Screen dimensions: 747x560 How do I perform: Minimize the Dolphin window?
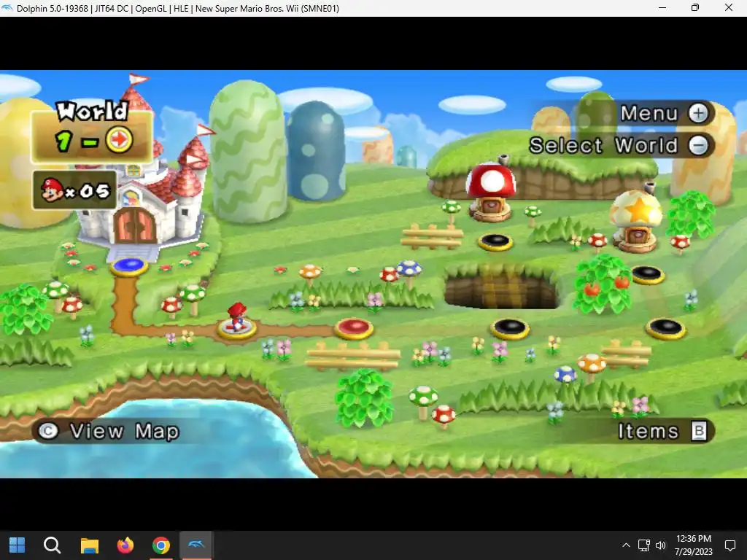[662, 7]
